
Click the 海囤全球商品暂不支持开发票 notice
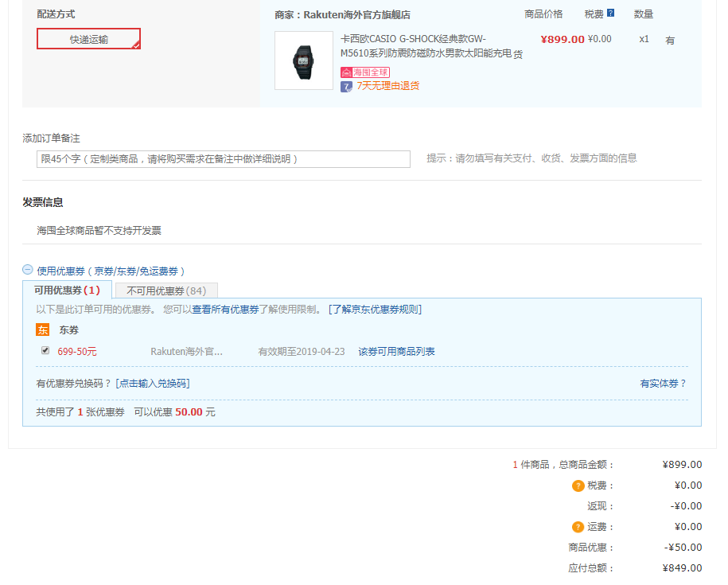pos(99,231)
